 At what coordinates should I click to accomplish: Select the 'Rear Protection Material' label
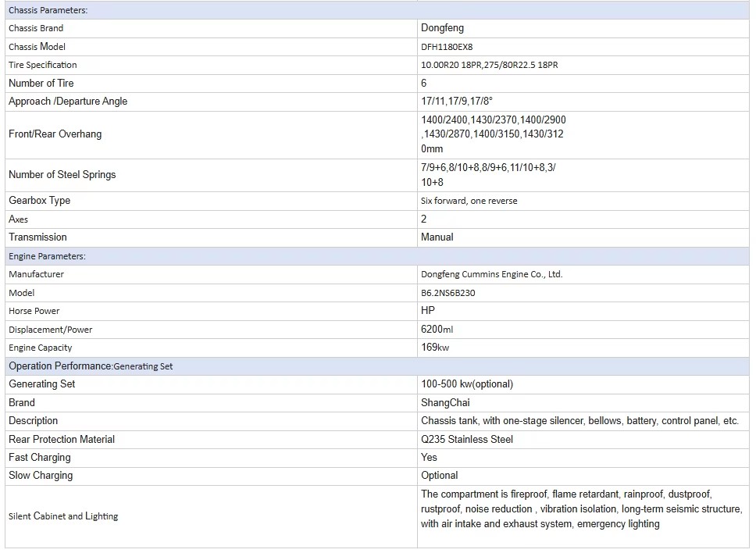[62, 440]
